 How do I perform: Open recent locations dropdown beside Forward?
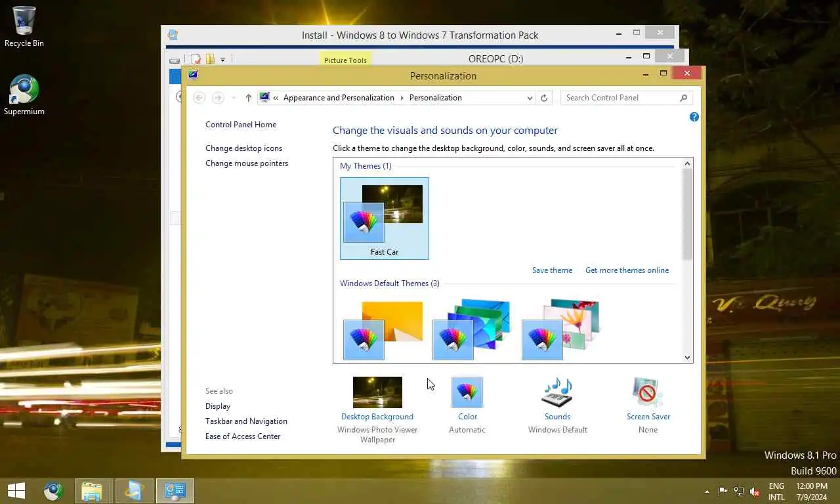click(233, 98)
